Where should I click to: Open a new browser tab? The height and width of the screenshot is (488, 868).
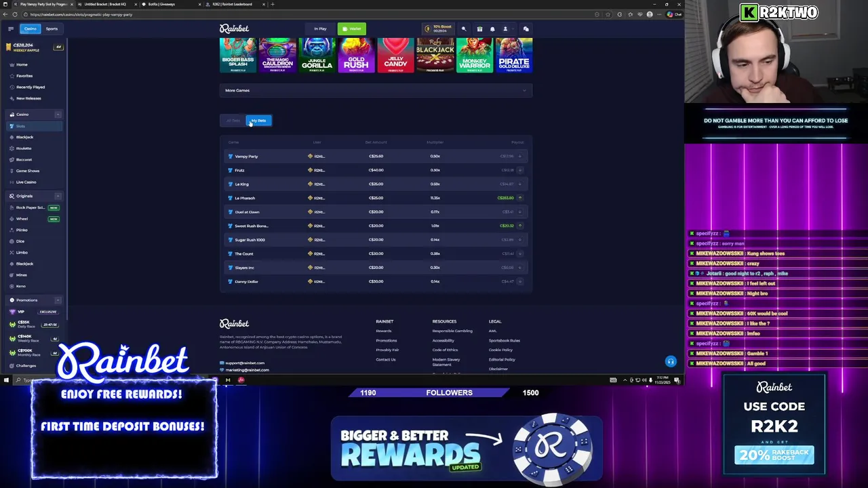point(273,4)
